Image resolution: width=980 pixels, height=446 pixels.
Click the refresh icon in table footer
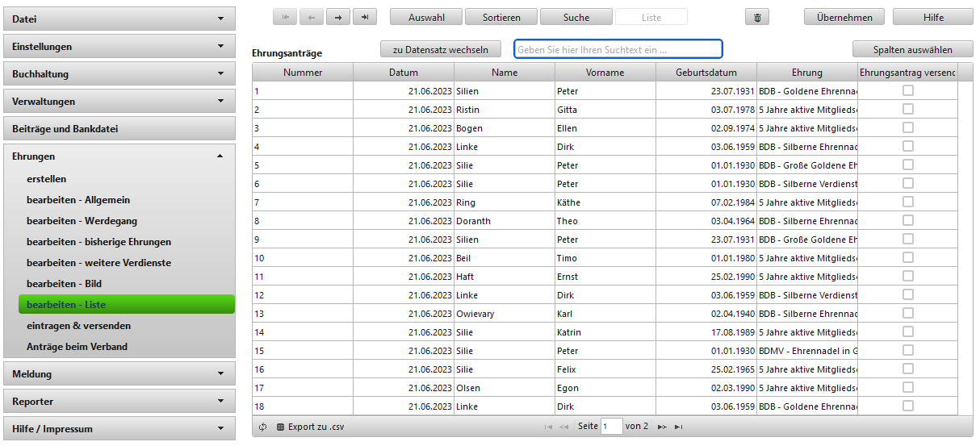tap(263, 427)
